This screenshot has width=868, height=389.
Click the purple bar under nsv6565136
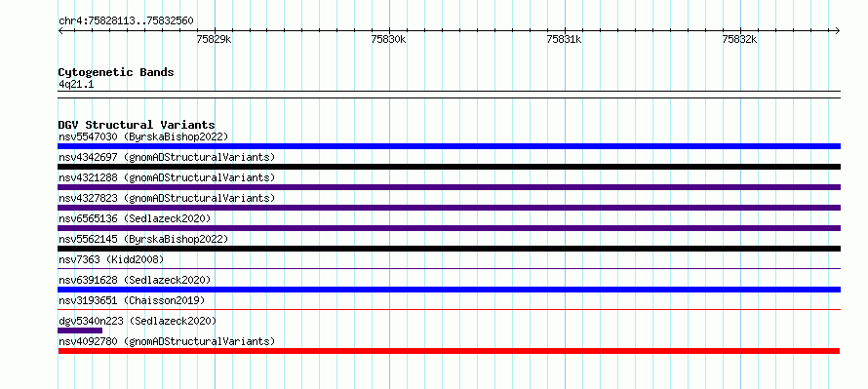tap(449, 228)
